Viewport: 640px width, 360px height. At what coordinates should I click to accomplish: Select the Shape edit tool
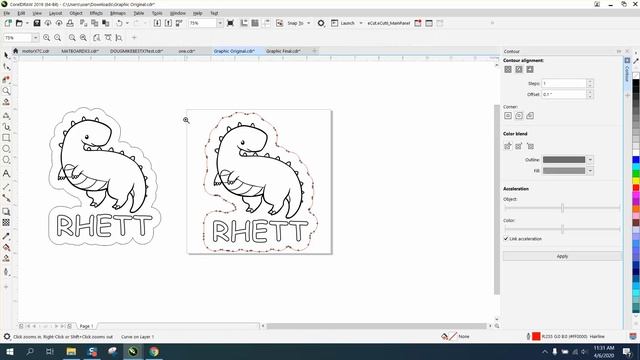point(6,67)
